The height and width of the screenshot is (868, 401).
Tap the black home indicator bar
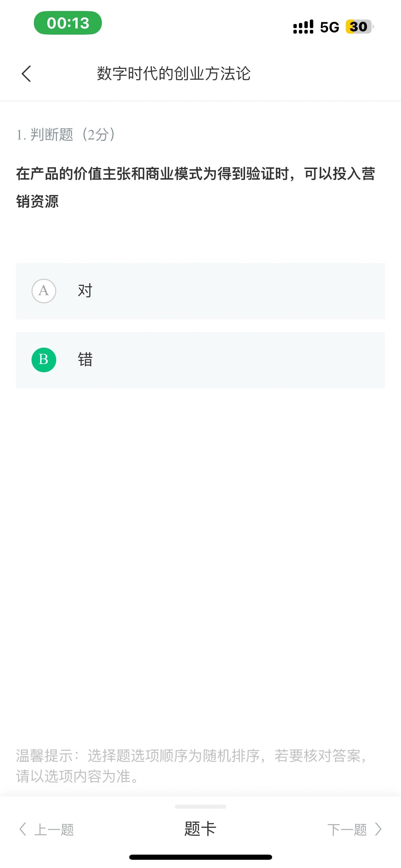(200, 857)
